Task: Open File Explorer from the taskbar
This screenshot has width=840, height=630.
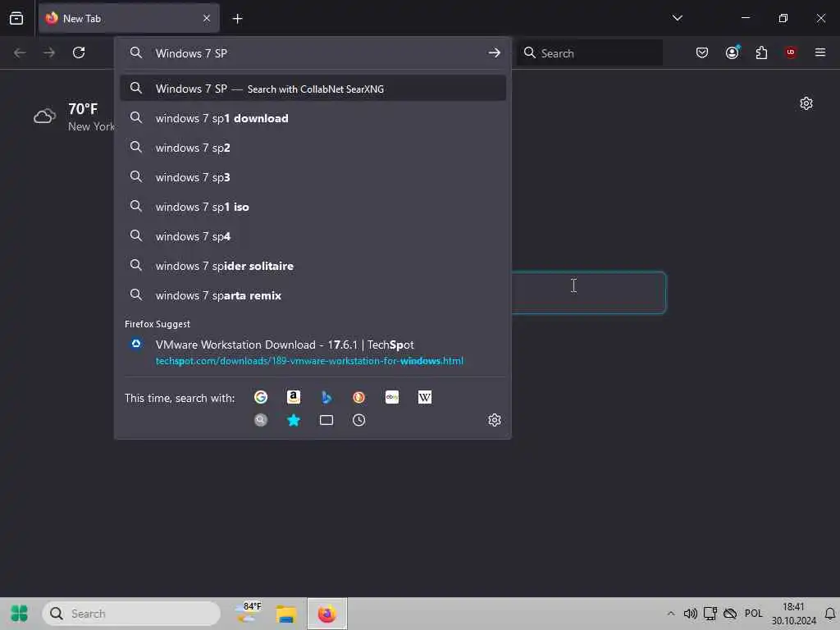Action: 286,614
